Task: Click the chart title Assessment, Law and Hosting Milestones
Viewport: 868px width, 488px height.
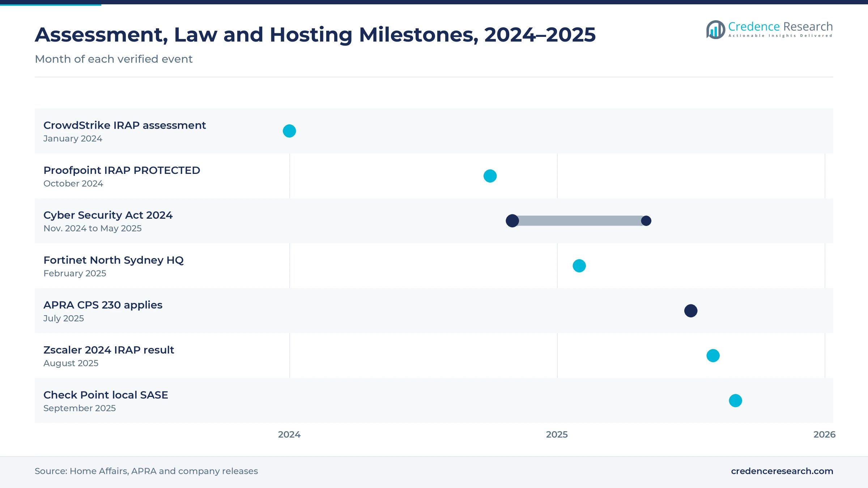Action: tap(315, 35)
